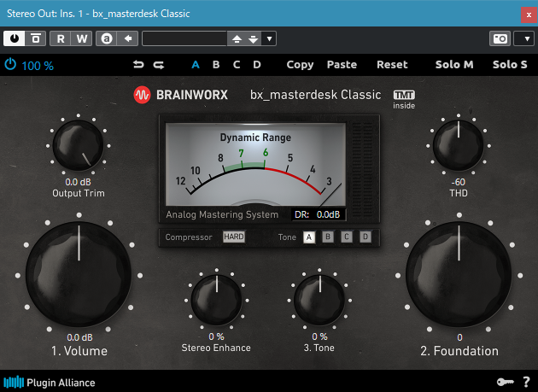Click the camera snapshot icon
This screenshot has width=538, height=392.
click(500, 38)
